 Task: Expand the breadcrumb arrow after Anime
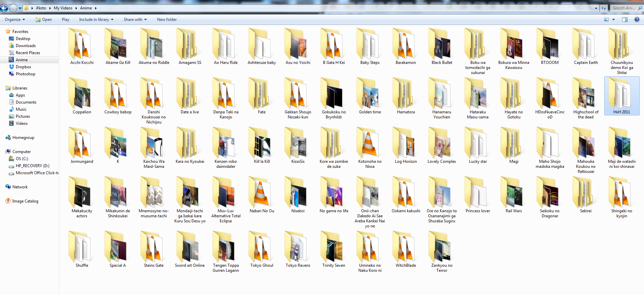tap(96, 8)
